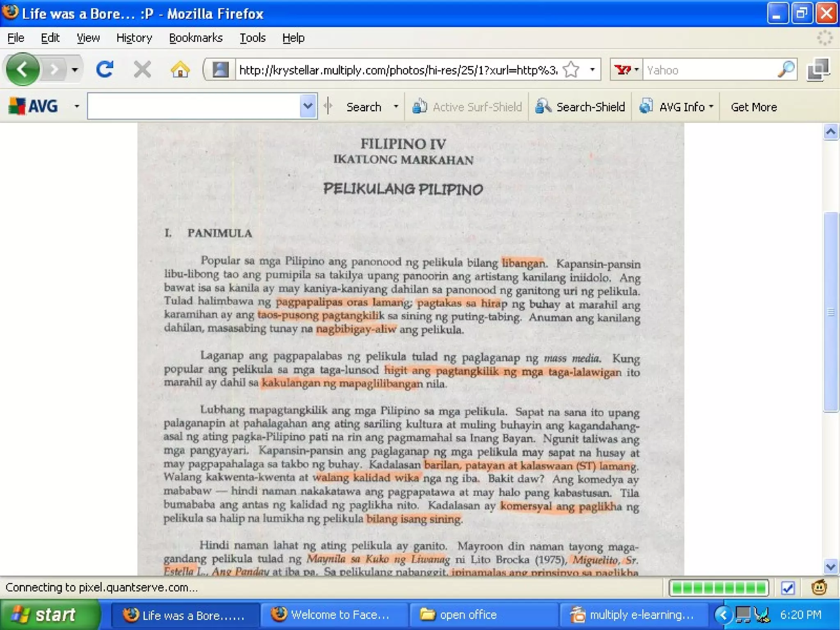Open the Tools menu
840x630 pixels.
[252, 38]
